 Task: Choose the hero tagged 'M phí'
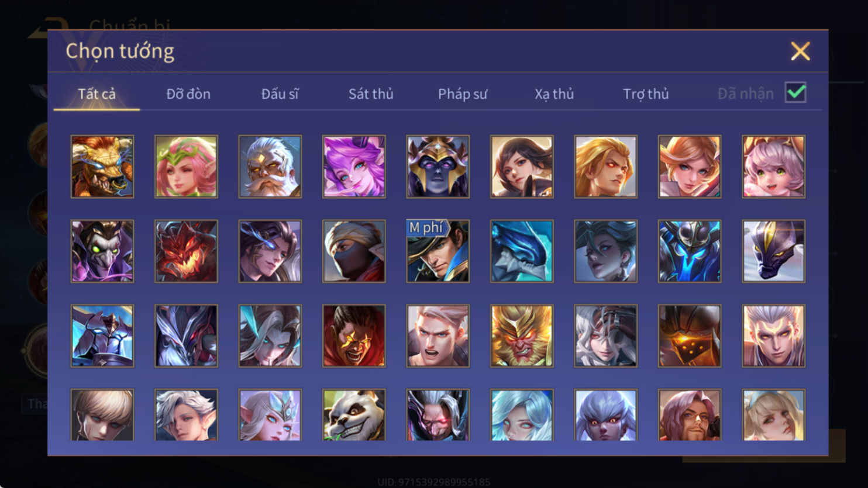[x=438, y=251]
